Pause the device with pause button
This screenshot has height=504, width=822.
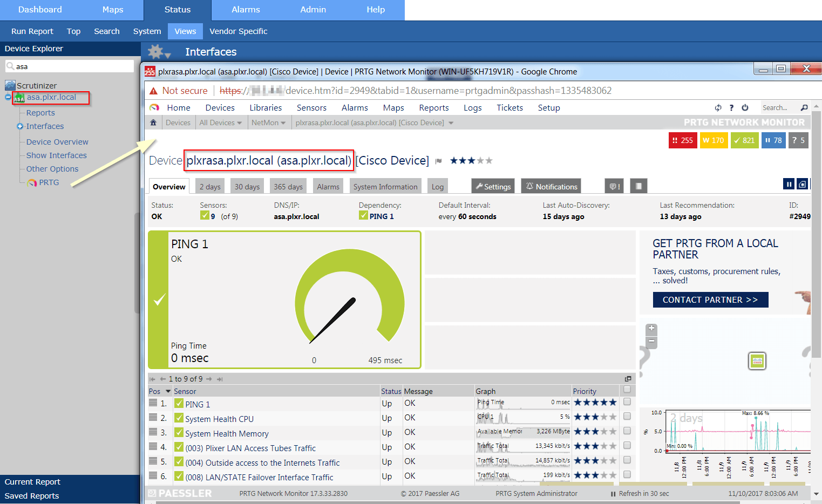click(789, 185)
